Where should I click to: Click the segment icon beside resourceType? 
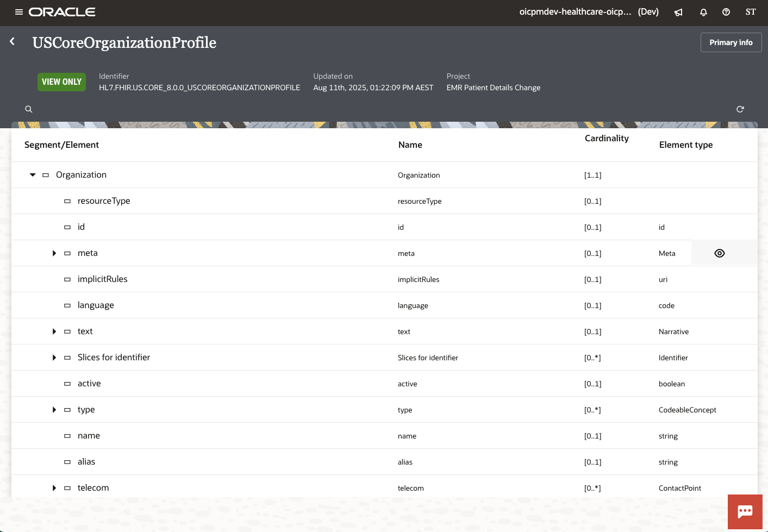pyautogui.click(x=67, y=201)
